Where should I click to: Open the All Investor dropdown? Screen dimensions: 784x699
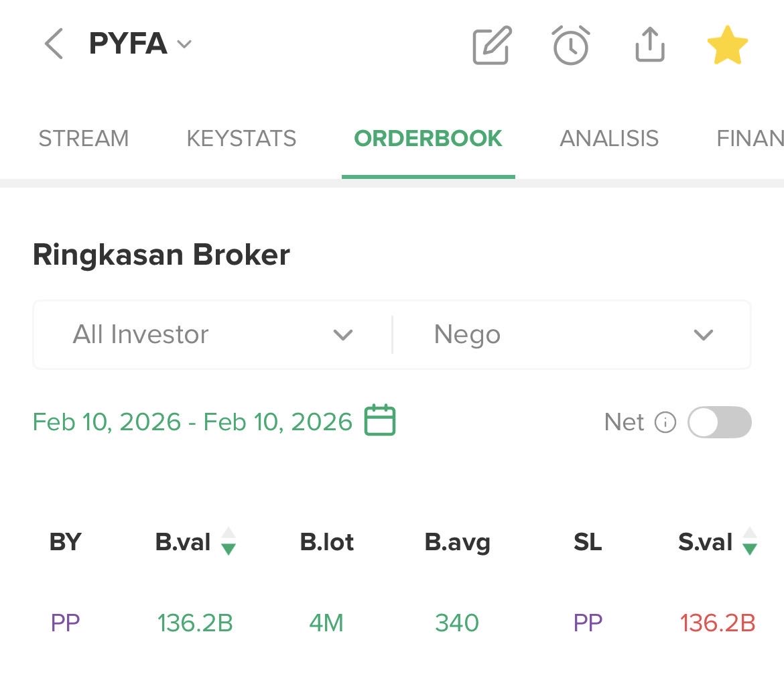[x=212, y=334]
